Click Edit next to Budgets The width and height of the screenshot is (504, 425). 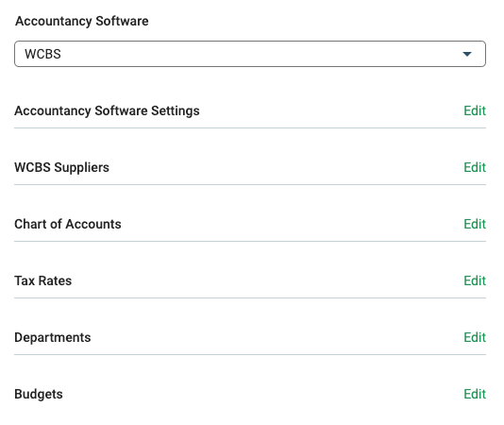pos(475,394)
